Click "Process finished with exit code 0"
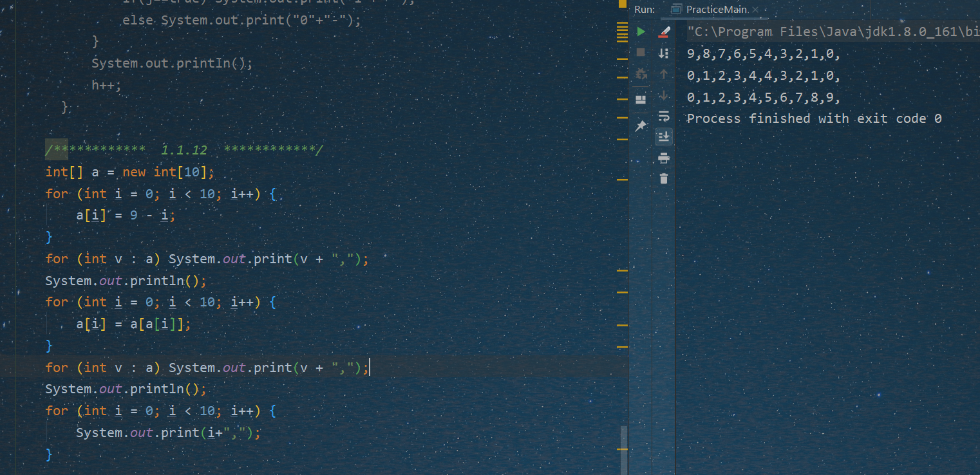 click(815, 118)
